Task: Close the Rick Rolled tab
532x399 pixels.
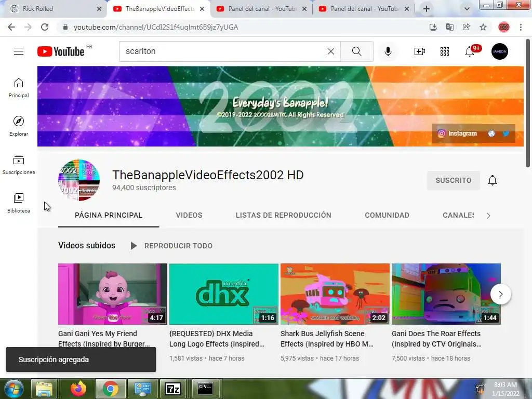Action: click(x=99, y=9)
